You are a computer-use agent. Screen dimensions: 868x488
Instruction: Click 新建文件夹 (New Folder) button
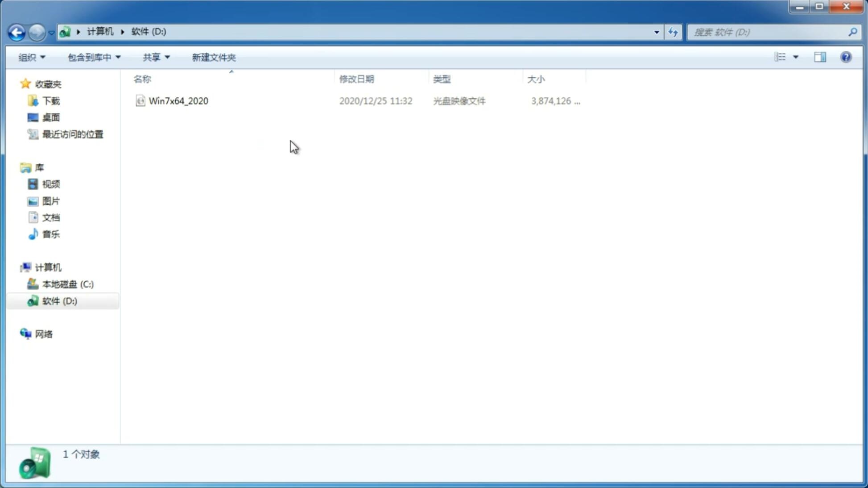tap(213, 57)
